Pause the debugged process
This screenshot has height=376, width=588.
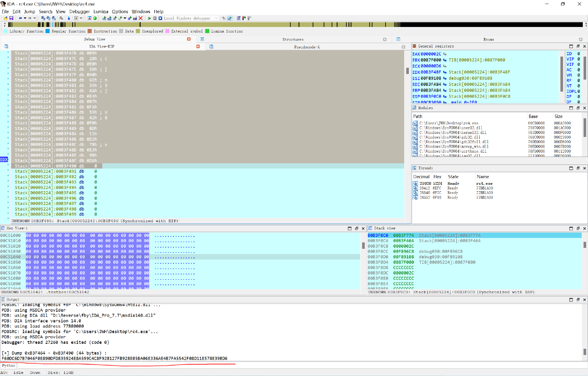(155, 18)
